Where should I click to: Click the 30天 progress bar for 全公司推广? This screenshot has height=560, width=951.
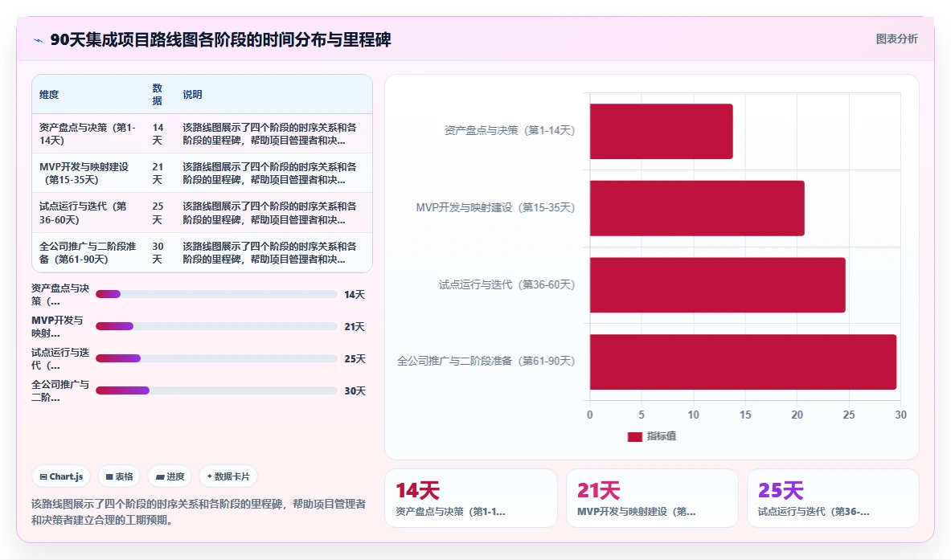216,390
